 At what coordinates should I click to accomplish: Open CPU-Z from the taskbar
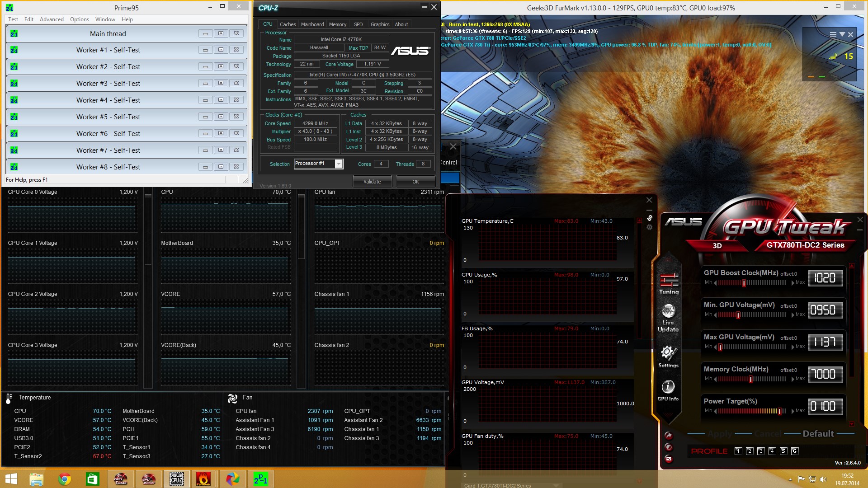[176, 479]
